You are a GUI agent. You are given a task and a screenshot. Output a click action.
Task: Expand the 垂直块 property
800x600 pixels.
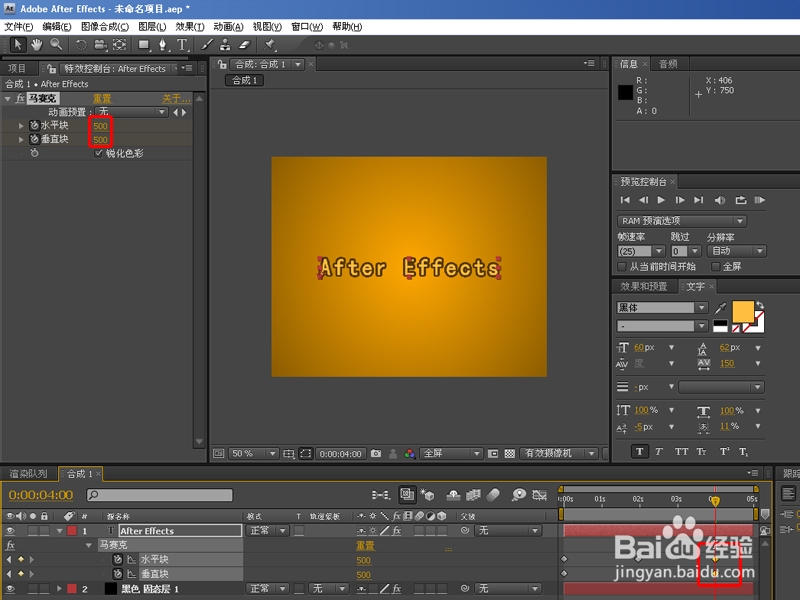pyautogui.click(x=21, y=139)
